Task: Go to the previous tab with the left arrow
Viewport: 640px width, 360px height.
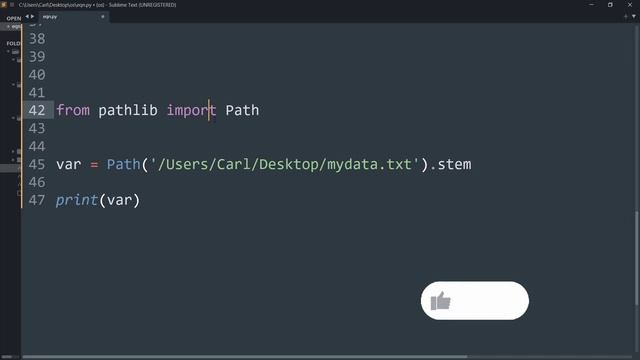Action: (27, 17)
